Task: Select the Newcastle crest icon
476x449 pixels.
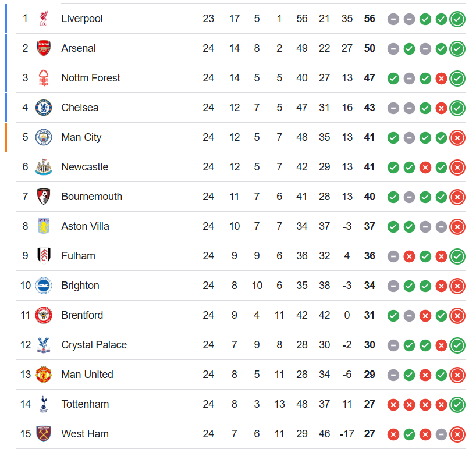Action: click(44, 167)
